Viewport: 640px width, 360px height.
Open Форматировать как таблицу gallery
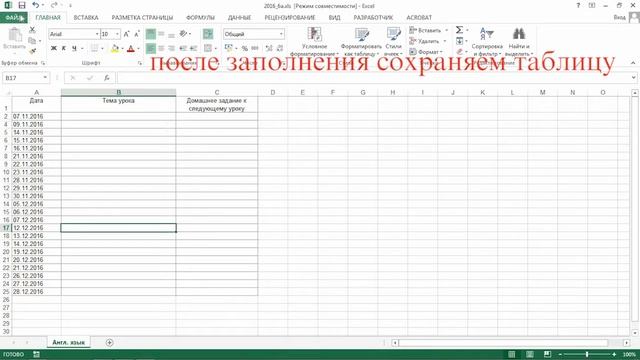pyautogui.click(x=361, y=42)
